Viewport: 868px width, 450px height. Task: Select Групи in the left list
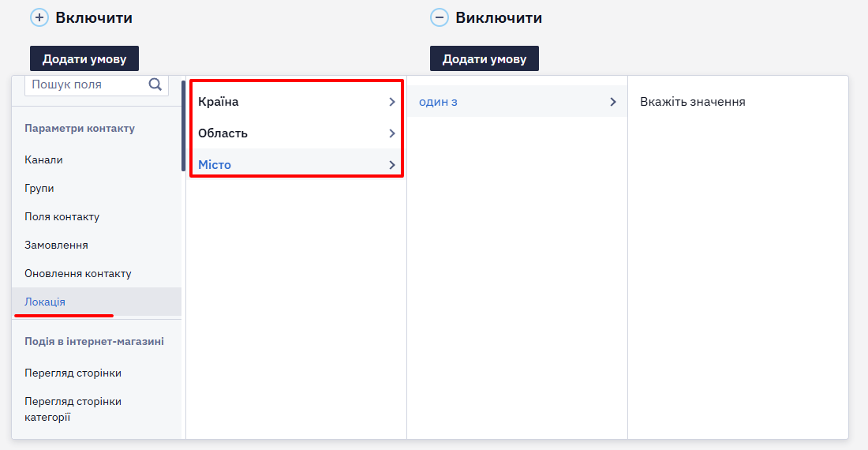39,188
